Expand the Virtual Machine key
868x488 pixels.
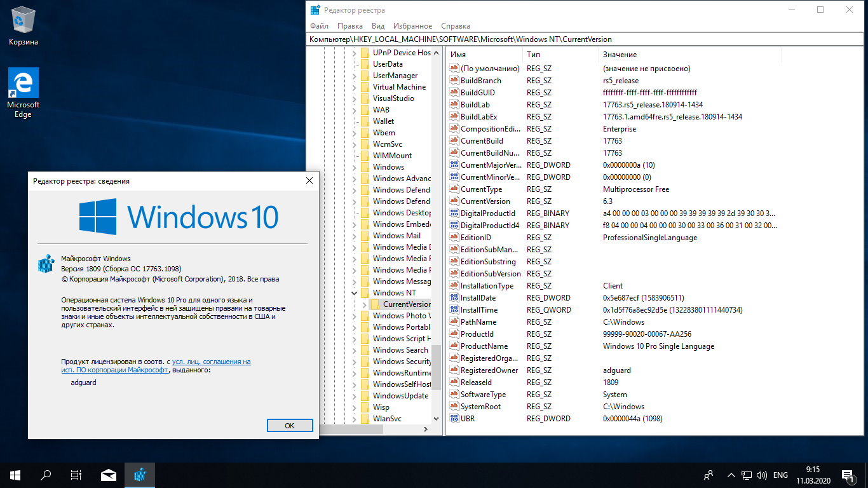coord(355,87)
